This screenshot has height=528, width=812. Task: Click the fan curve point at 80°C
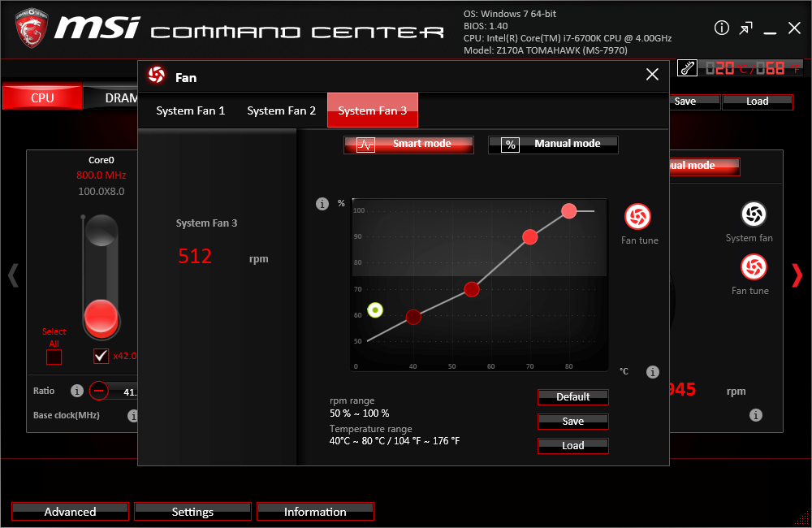pyautogui.click(x=568, y=211)
